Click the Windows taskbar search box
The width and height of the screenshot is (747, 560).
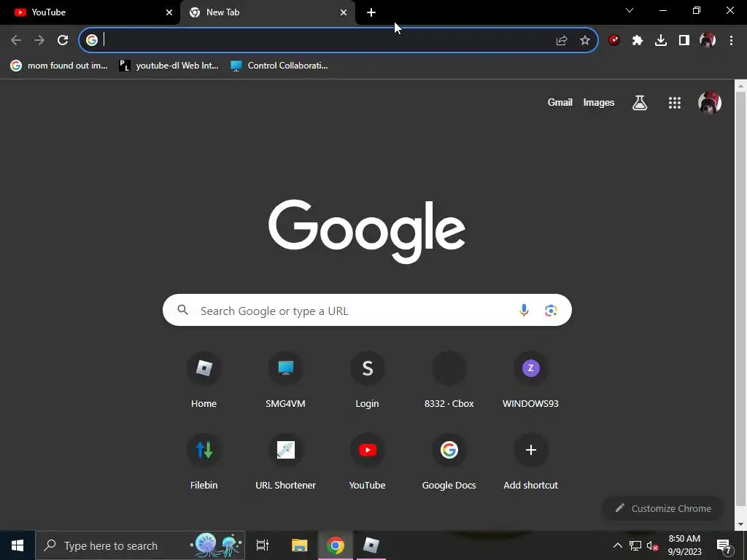140,545
